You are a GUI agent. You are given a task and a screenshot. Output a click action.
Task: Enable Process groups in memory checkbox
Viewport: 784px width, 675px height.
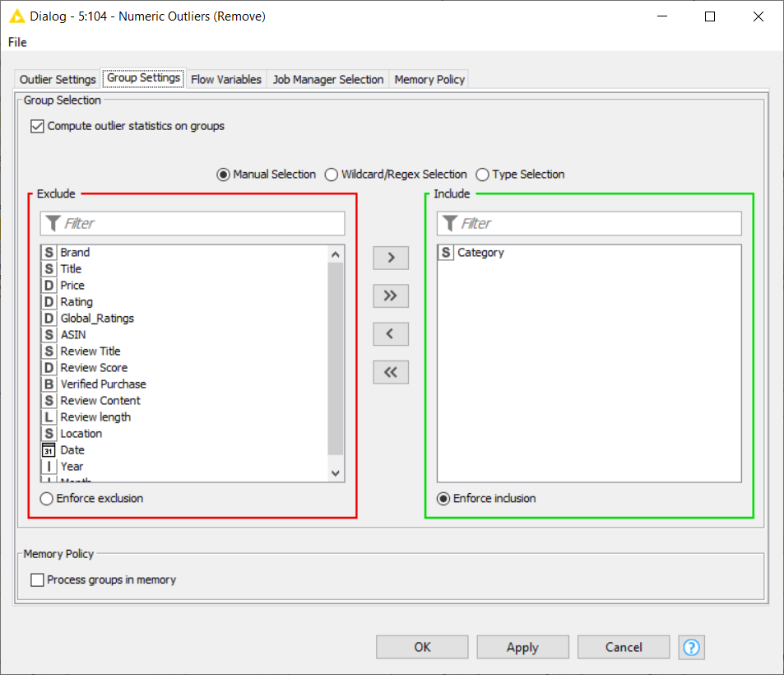click(37, 580)
